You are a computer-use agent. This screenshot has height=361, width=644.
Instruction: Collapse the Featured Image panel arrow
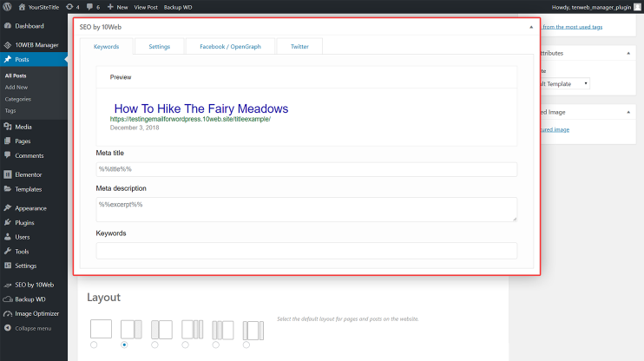coord(628,112)
